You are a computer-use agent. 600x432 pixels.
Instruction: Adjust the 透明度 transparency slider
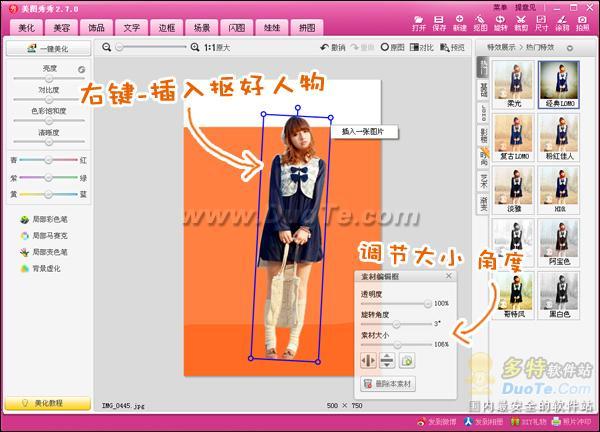point(396,304)
